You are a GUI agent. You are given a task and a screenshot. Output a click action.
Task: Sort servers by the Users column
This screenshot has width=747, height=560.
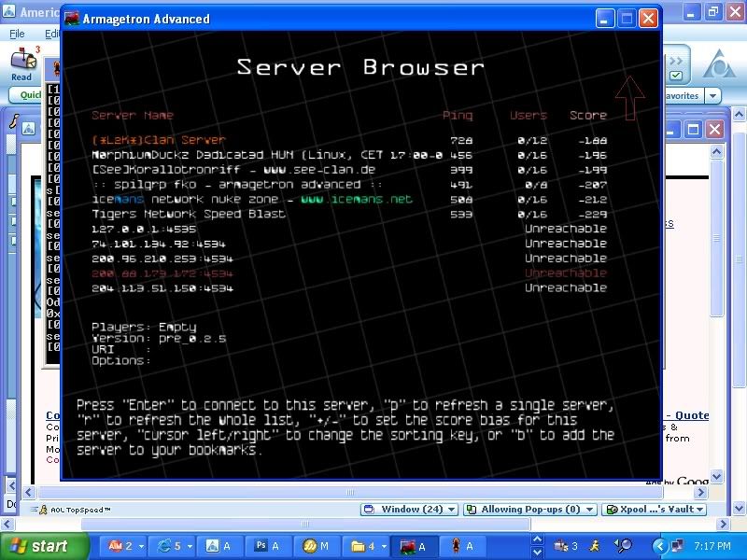(x=529, y=115)
